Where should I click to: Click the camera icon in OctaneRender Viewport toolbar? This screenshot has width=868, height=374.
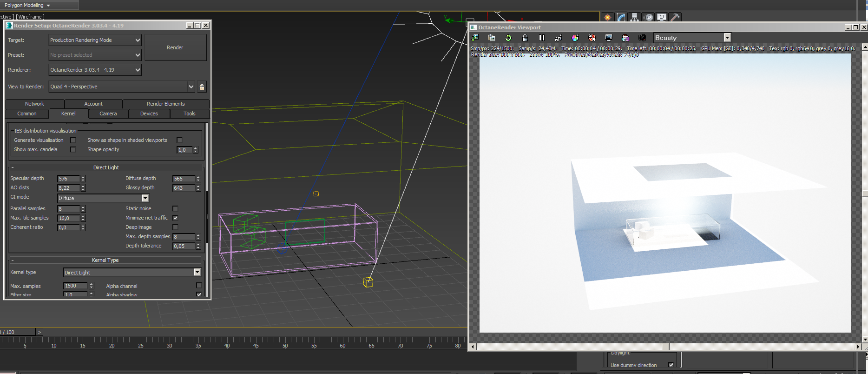pos(642,38)
